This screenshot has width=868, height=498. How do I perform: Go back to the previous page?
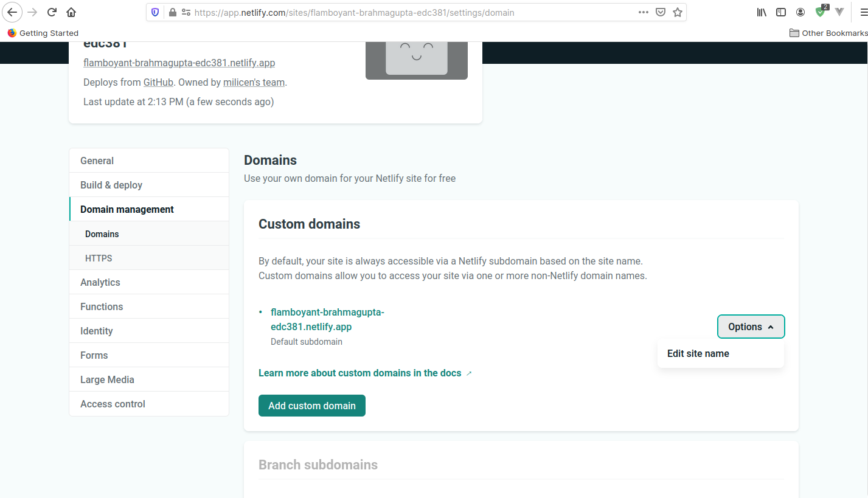(x=12, y=12)
